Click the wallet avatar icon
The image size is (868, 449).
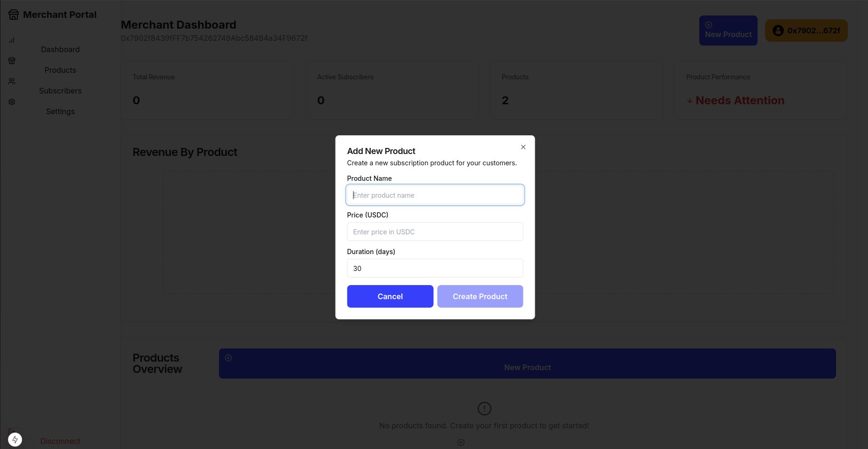click(x=778, y=31)
